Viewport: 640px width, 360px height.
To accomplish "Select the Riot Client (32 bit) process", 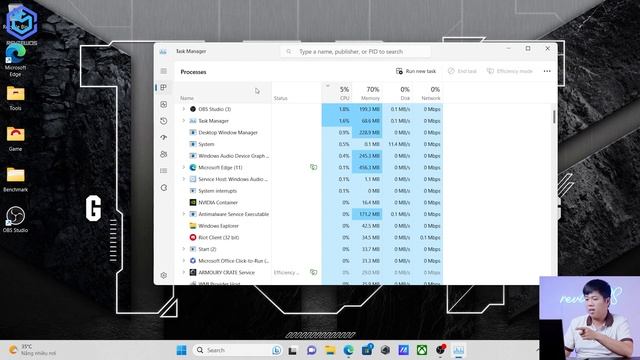I will click(x=309, y=237).
